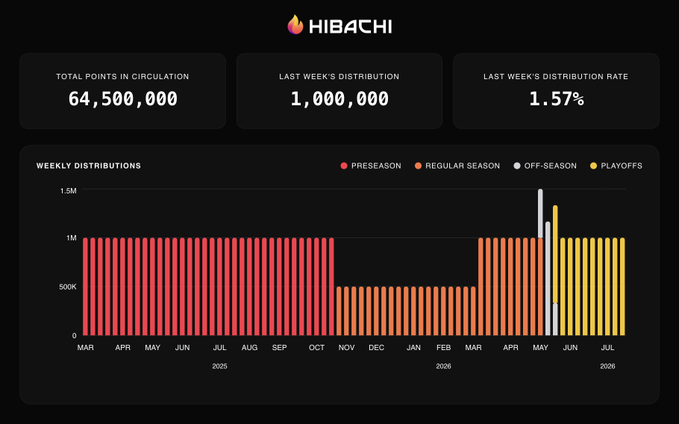679x424 pixels.
Task: Toggle the Playoffs legend item
Action: coord(616,166)
